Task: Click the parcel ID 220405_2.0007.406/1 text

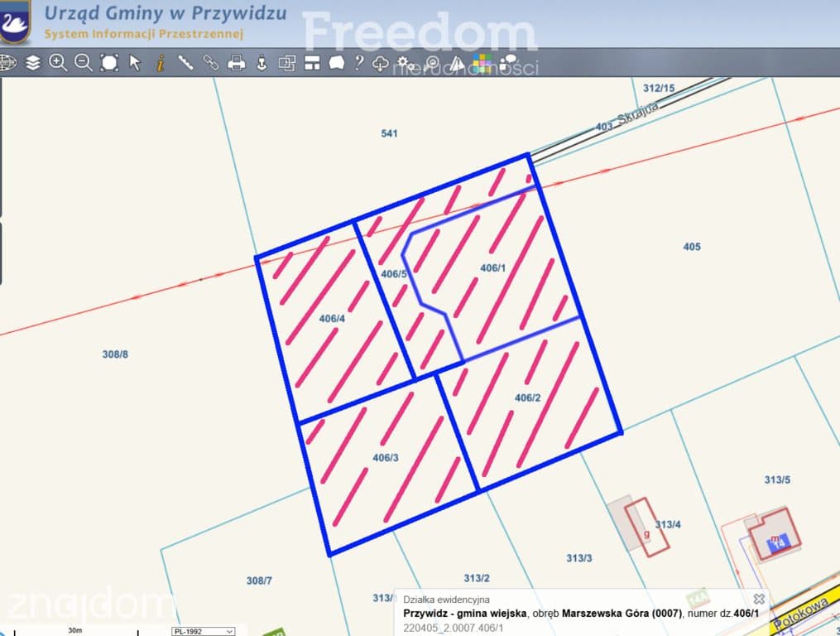Action: 454,628
